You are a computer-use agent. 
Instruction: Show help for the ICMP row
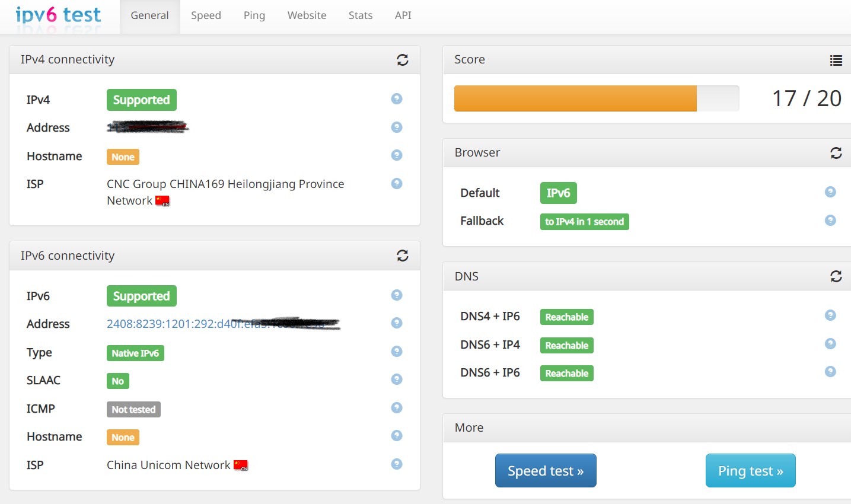pos(397,408)
